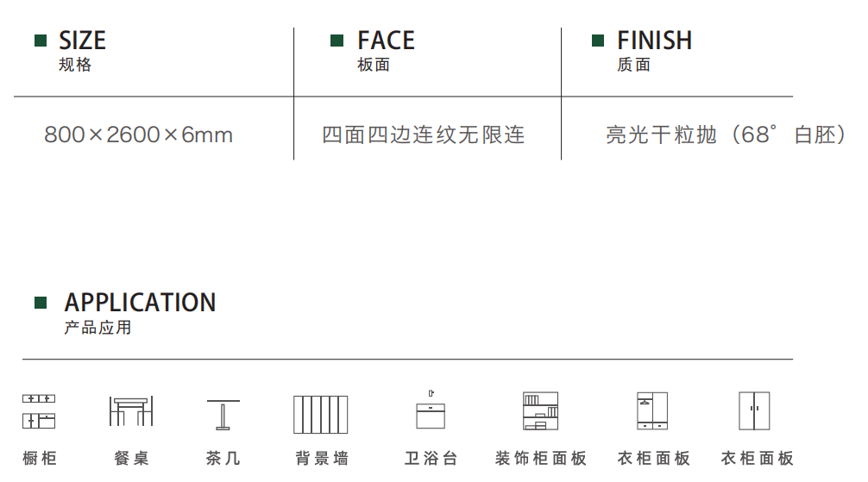The width and height of the screenshot is (868, 482).
Task: Click the green square beside FACE
Action: click(x=337, y=41)
